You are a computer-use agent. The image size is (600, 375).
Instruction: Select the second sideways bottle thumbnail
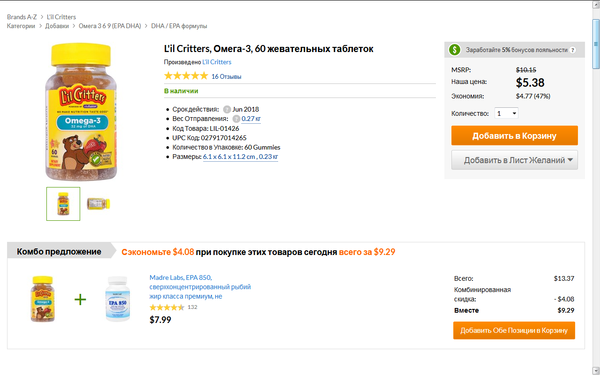coord(98,204)
